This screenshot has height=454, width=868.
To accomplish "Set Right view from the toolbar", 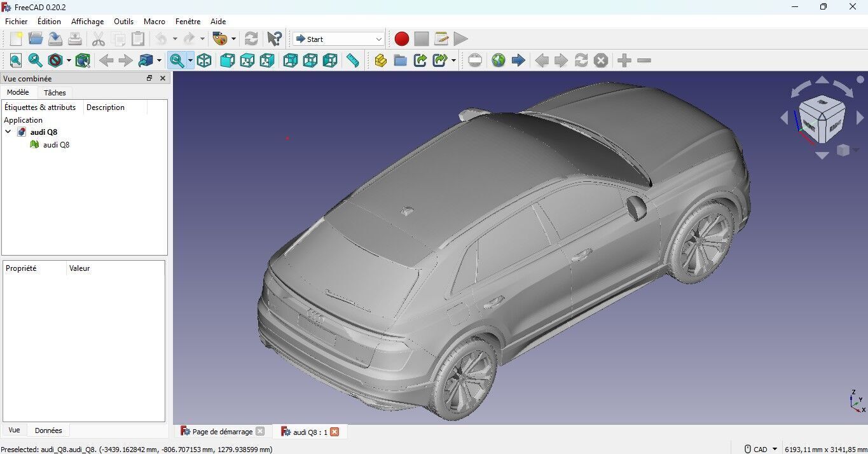I will pyautogui.click(x=267, y=60).
